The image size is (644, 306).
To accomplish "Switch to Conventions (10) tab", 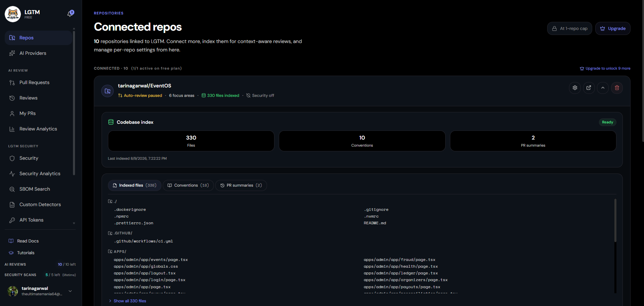I will 188,185.
